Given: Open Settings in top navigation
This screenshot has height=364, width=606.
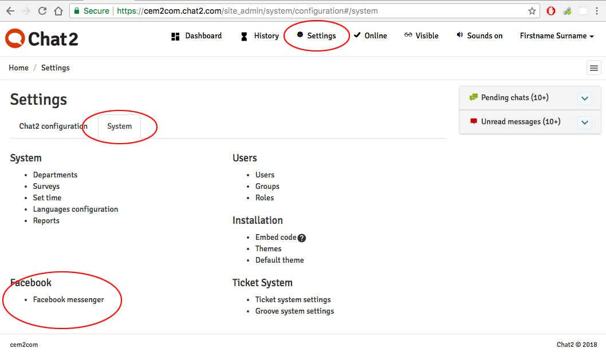Looking at the screenshot, I should (316, 35).
